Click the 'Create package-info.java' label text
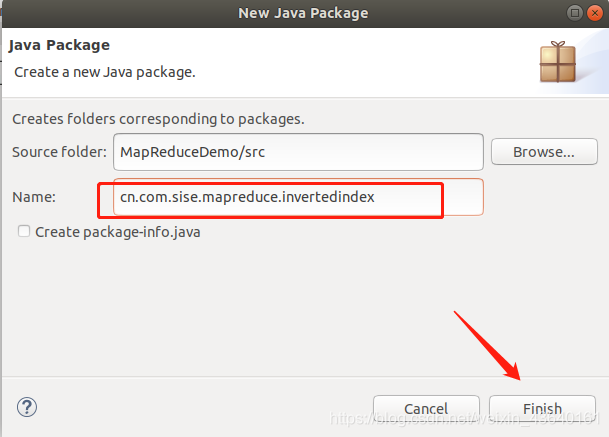The width and height of the screenshot is (609, 437). (x=118, y=232)
